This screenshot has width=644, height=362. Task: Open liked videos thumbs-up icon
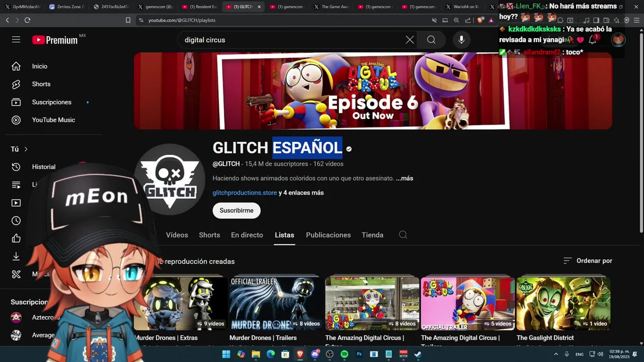point(16,238)
